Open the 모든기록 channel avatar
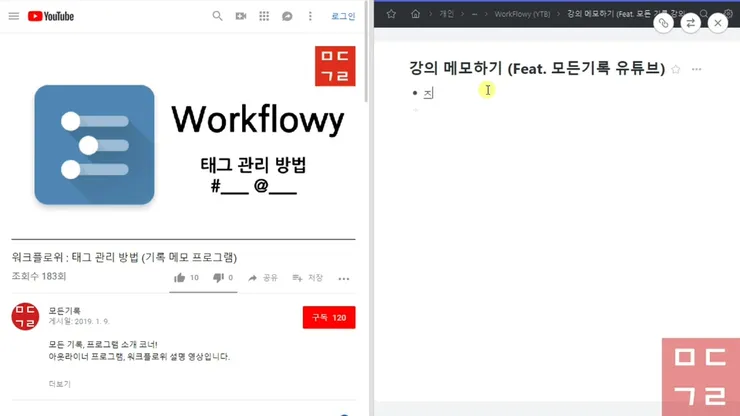This screenshot has height=416, width=740. 25,316
